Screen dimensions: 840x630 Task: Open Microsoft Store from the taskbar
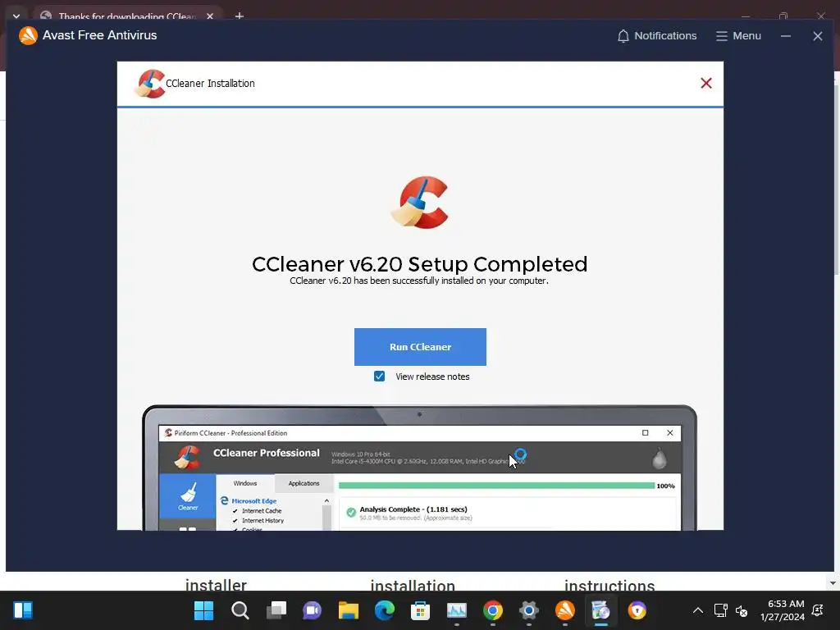421,610
